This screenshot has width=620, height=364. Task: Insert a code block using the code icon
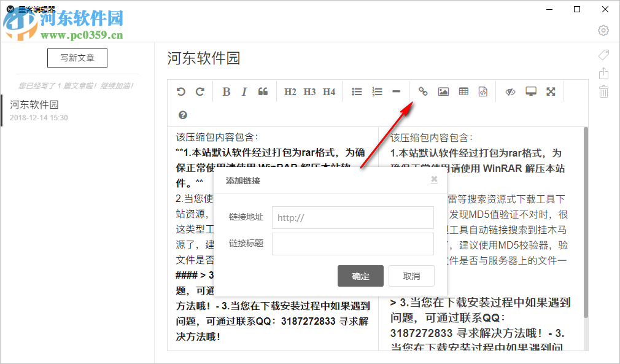click(x=482, y=91)
